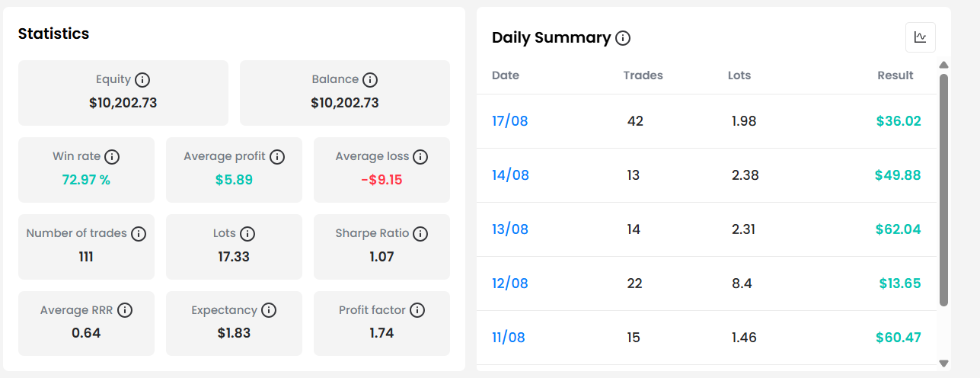
Task: Click the info icon next to Lots stat
Action: (x=247, y=233)
